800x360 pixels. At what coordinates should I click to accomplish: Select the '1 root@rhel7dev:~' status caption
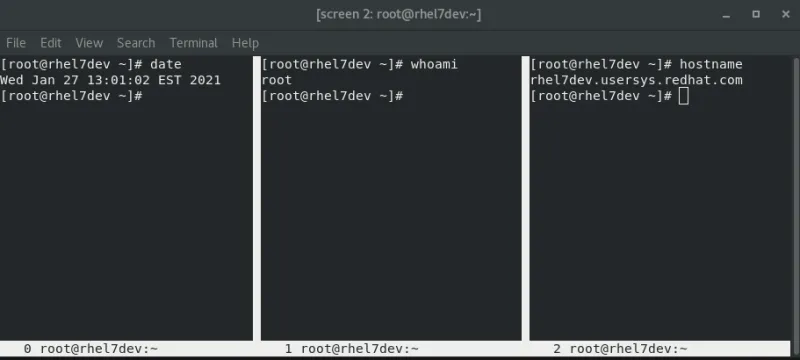pyautogui.click(x=352, y=349)
